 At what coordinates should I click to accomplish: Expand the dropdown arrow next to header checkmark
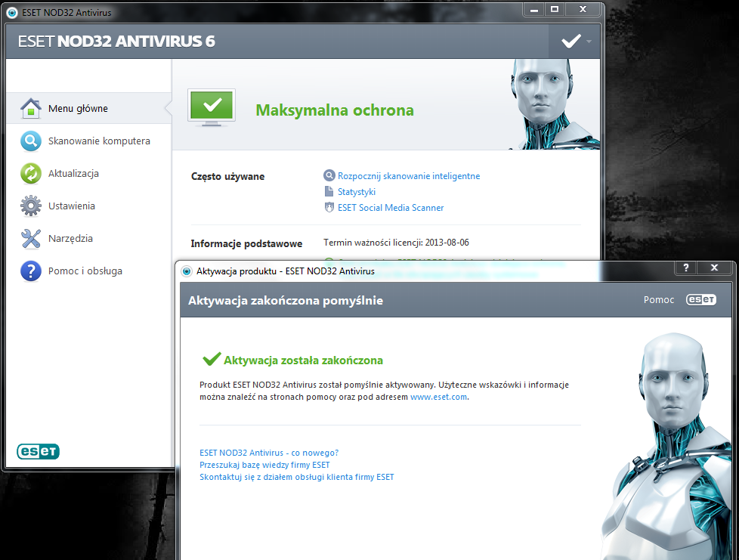point(589,42)
